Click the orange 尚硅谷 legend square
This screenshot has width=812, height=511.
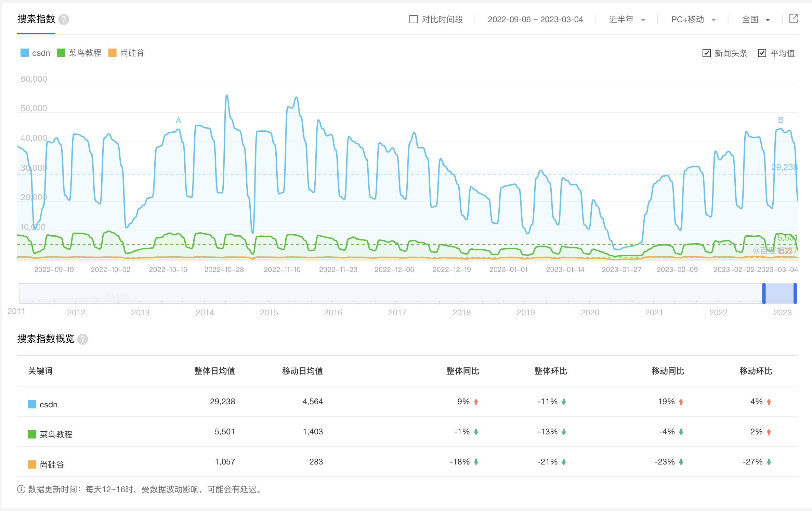113,53
